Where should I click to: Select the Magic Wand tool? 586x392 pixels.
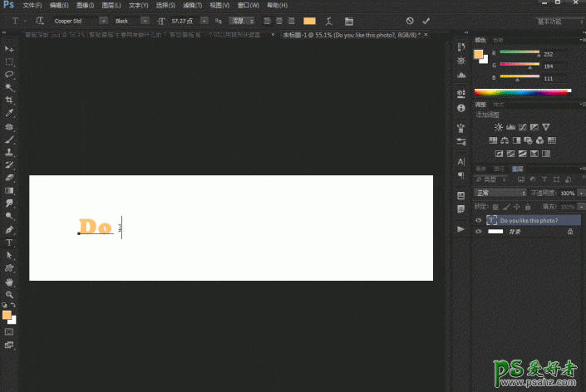9,87
